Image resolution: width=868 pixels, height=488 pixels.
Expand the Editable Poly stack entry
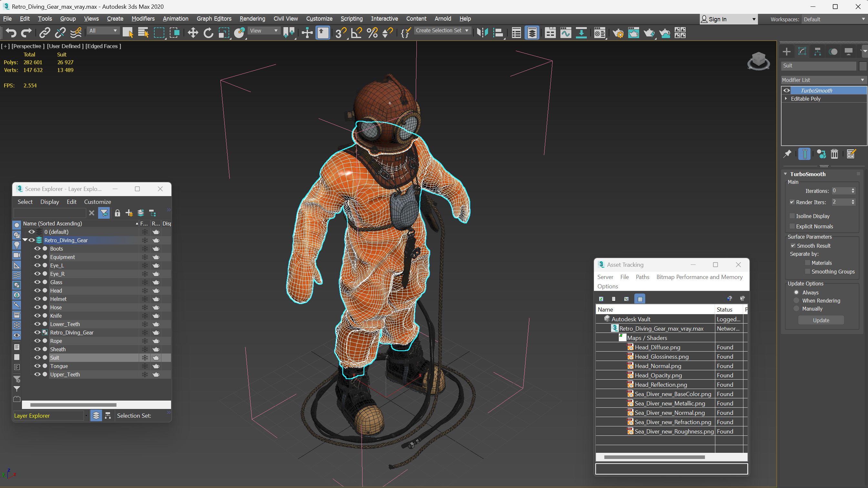click(x=786, y=99)
